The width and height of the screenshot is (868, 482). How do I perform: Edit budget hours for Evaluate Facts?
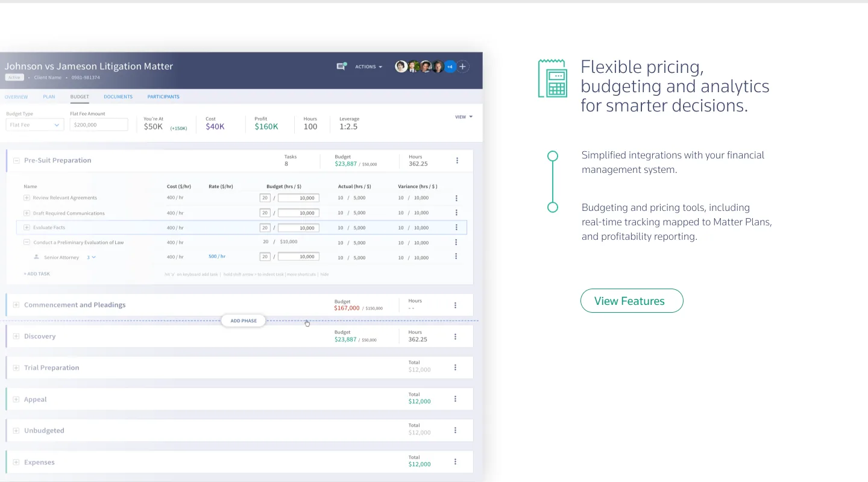pos(265,228)
